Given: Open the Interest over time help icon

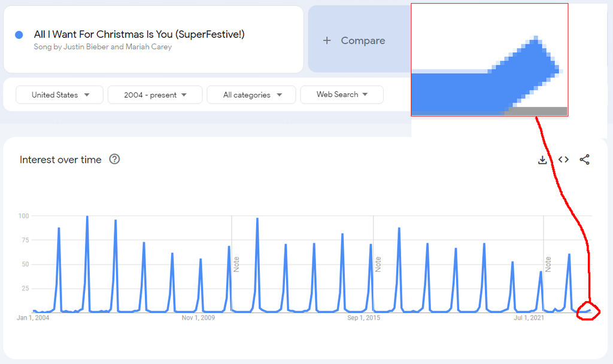Looking at the screenshot, I should [x=114, y=159].
